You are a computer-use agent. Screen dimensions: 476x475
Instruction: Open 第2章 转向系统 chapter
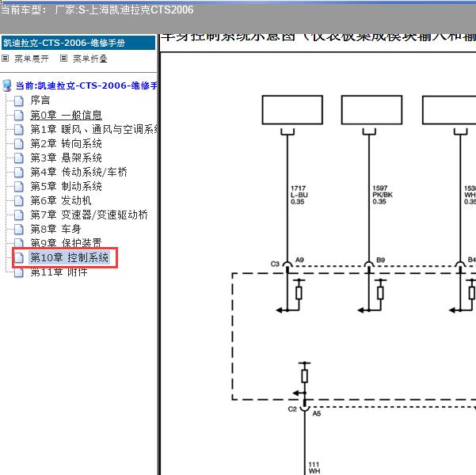coord(66,143)
